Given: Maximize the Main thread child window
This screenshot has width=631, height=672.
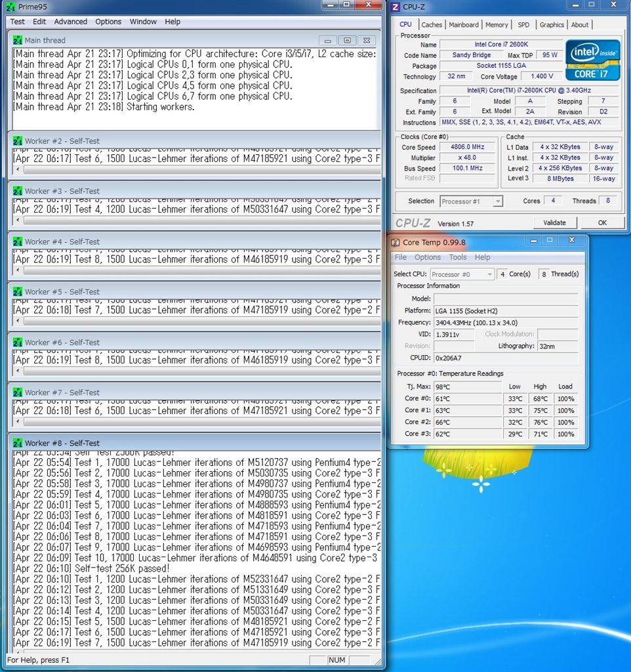Looking at the screenshot, I should click(347, 40).
